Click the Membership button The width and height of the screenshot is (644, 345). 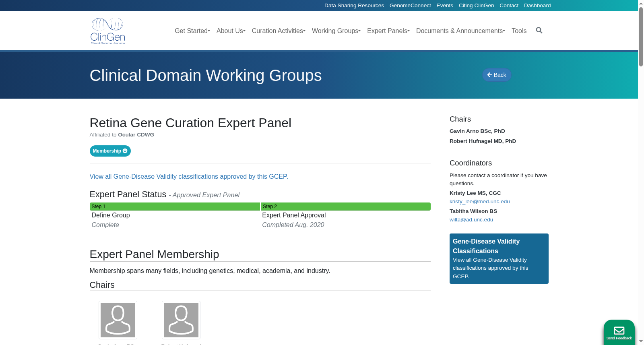tap(110, 151)
